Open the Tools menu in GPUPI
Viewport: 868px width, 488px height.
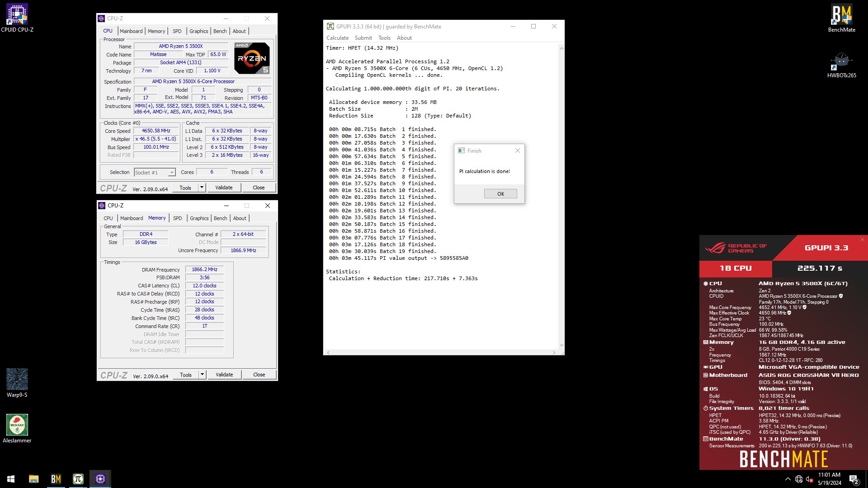point(384,38)
